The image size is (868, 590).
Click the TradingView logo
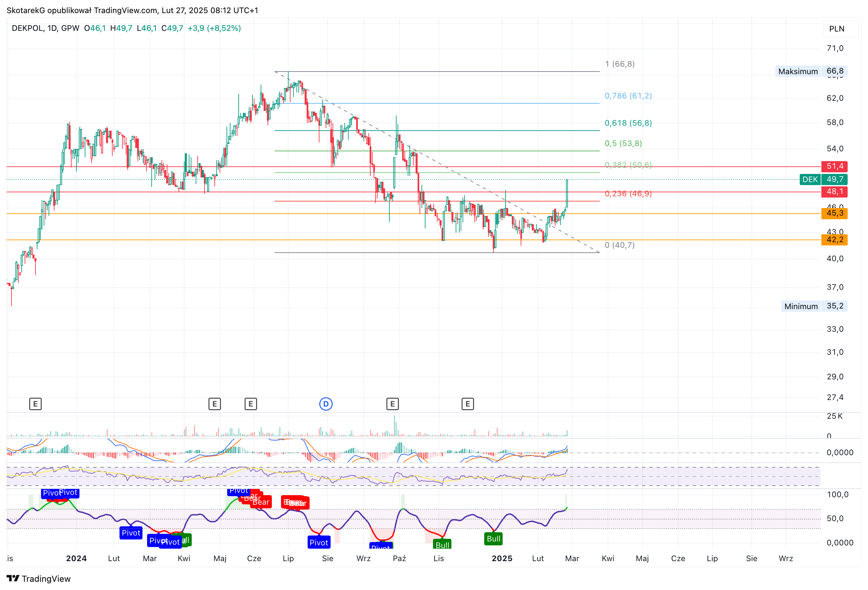point(39,579)
